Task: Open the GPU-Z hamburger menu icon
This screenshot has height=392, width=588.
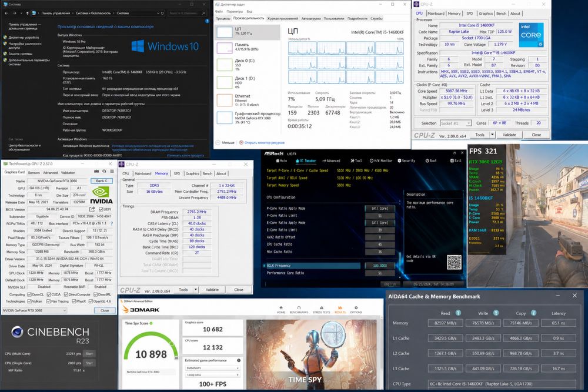Action: click(112, 171)
